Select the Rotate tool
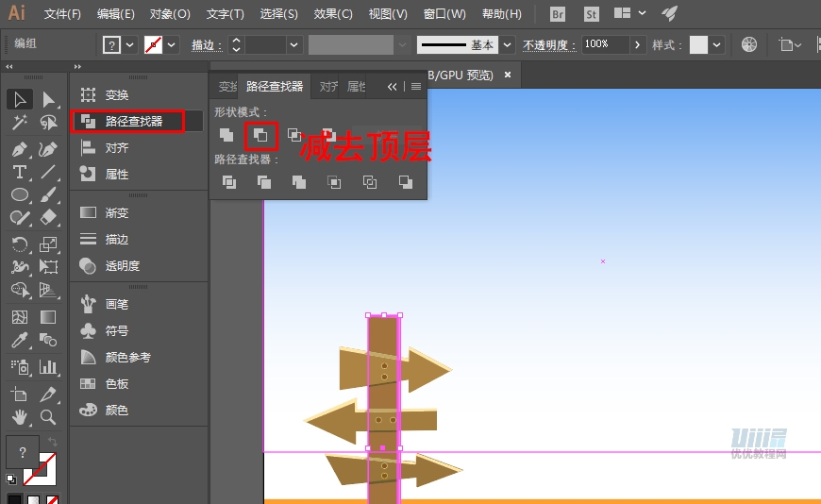821x504 pixels. coord(20,244)
